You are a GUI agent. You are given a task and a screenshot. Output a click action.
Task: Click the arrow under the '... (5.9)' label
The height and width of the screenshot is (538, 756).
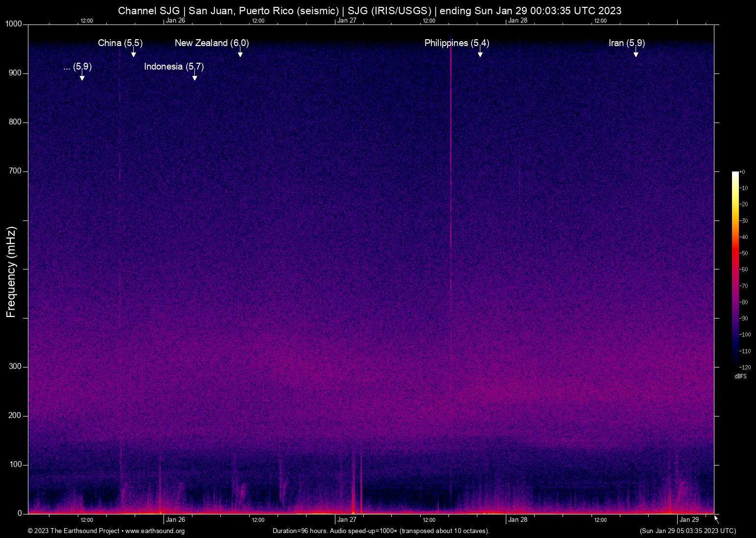82,77
